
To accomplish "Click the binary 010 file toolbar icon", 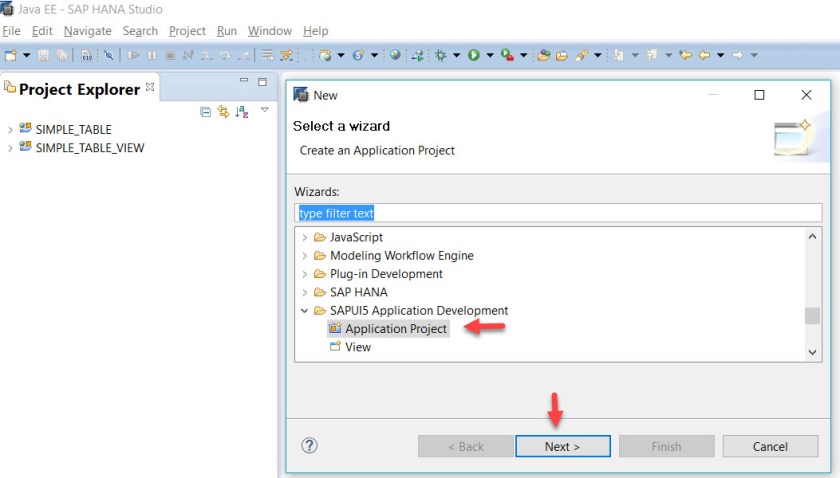I will (x=87, y=55).
